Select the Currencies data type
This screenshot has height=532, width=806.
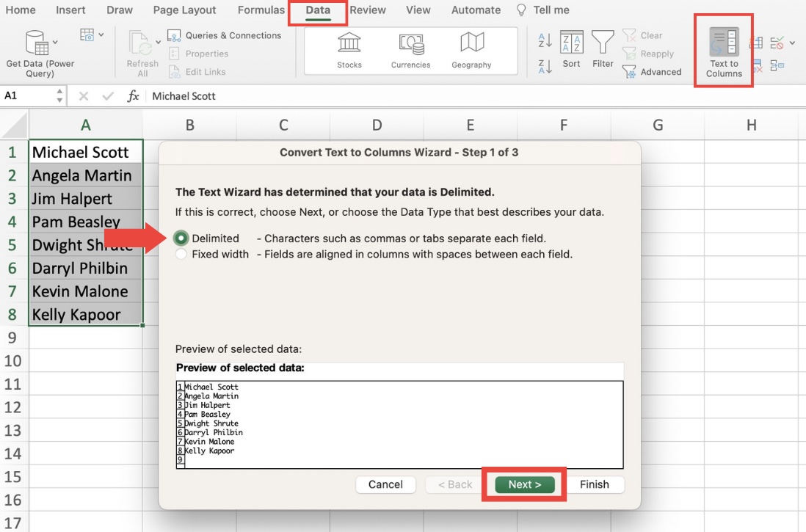(411, 51)
